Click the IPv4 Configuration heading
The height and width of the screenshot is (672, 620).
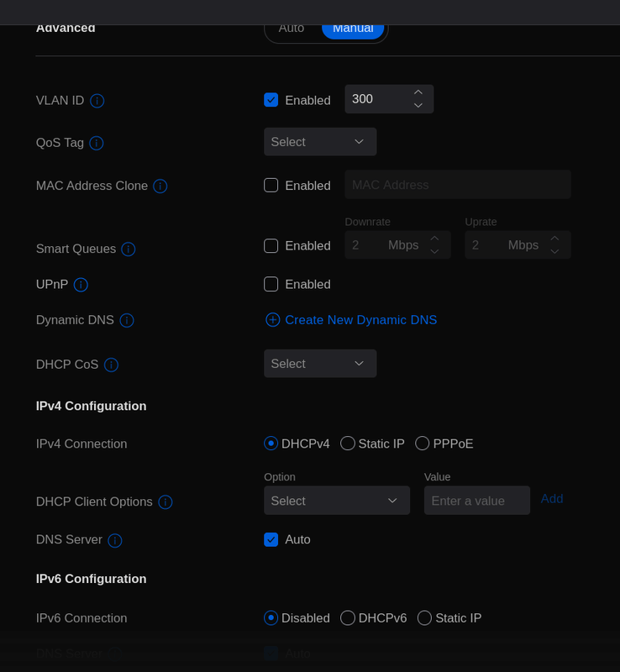92,407
